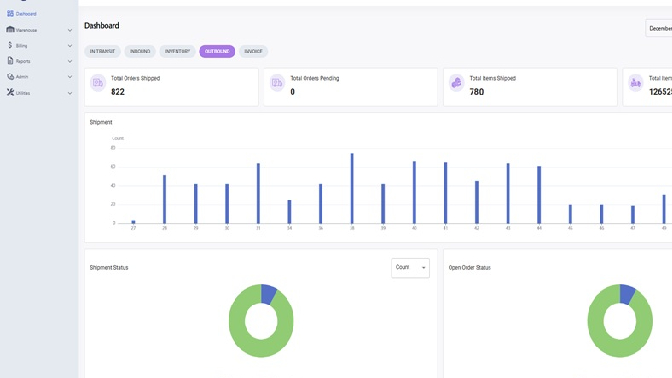
Task: Expand the Reports menu chevron
Action: (70, 61)
